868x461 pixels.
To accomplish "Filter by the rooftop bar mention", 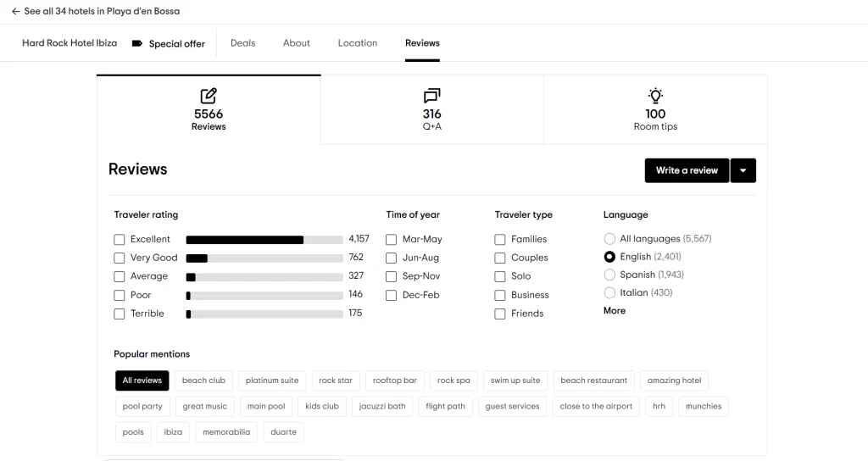I will pos(395,380).
